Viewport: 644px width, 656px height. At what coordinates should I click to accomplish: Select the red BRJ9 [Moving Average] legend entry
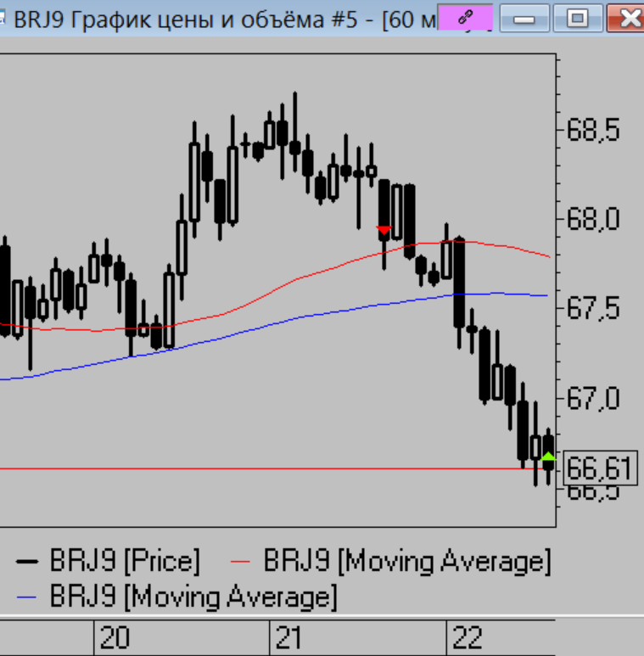pos(391,561)
